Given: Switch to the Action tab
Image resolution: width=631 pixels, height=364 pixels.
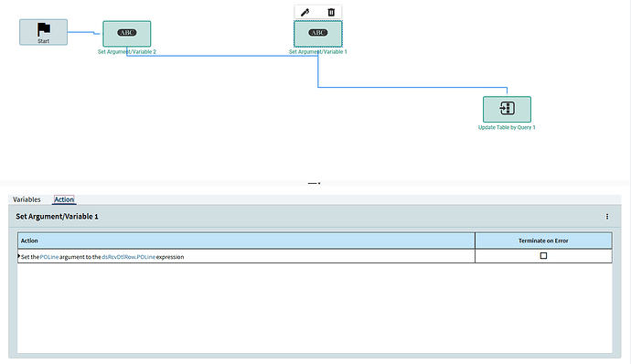Looking at the screenshot, I should pyautogui.click(x=64, y=199).
